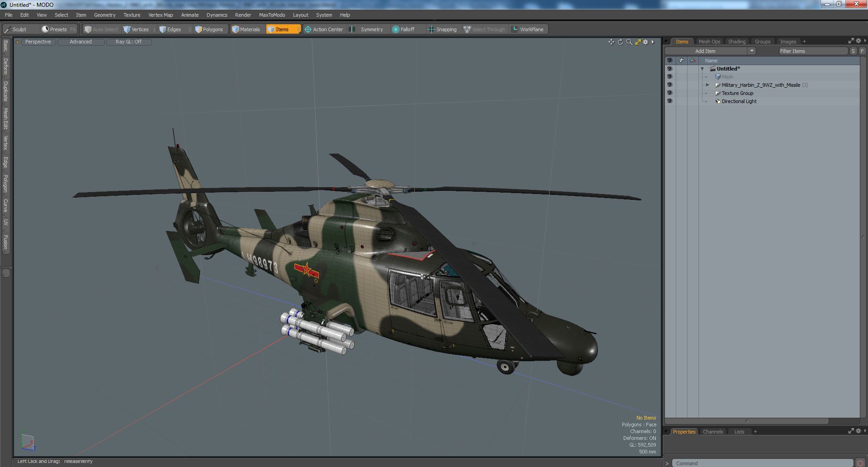Expand Military_Harbin_Z_9WZ_with_Missile group
This screenshot has height=467, width=868.
(x=708, y=85)
